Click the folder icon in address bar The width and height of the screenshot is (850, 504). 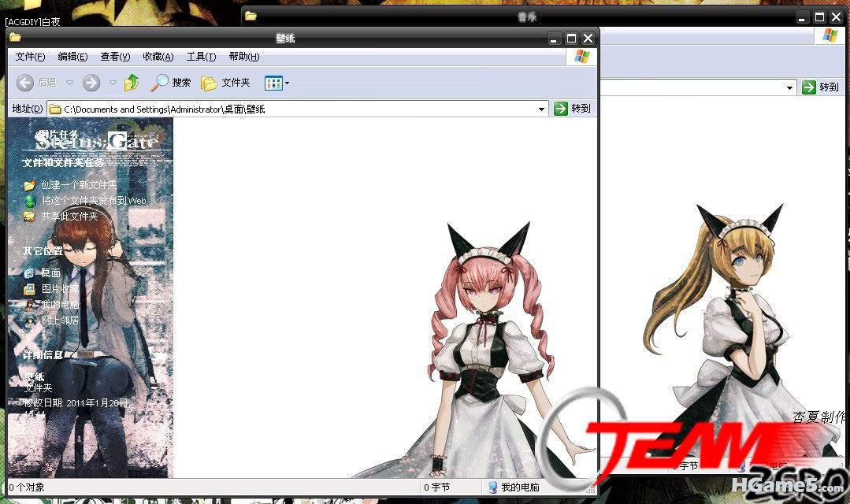[x=55, y=109]
